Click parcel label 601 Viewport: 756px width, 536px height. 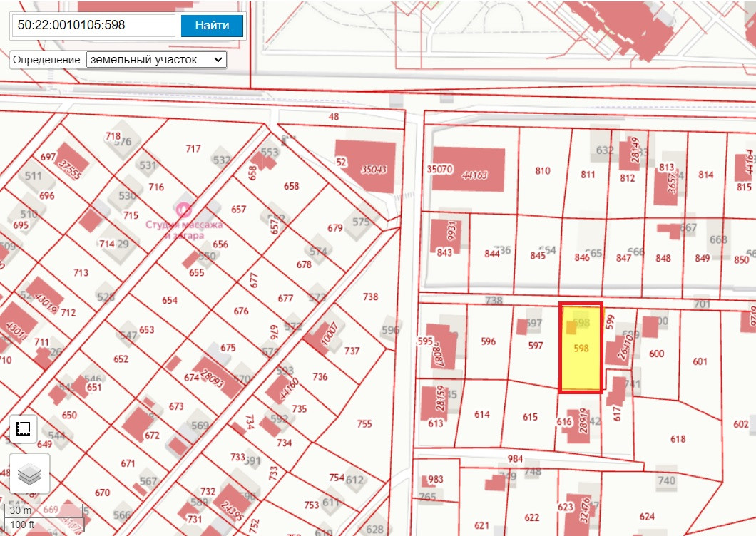(700, 361)
